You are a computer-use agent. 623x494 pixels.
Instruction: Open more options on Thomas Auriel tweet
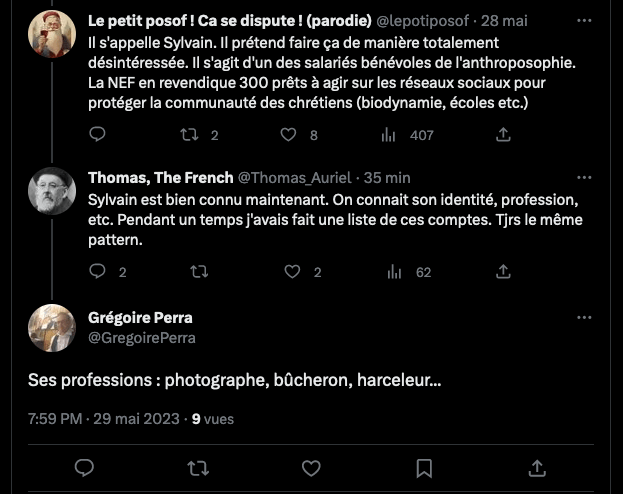(x=585, y=177)
